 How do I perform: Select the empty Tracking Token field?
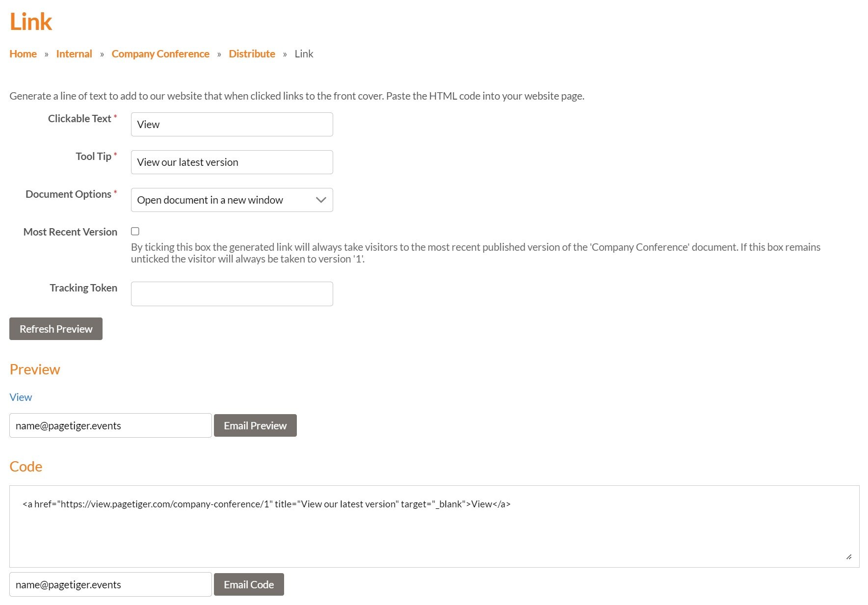pyautogui.click(x=232, y=294)
